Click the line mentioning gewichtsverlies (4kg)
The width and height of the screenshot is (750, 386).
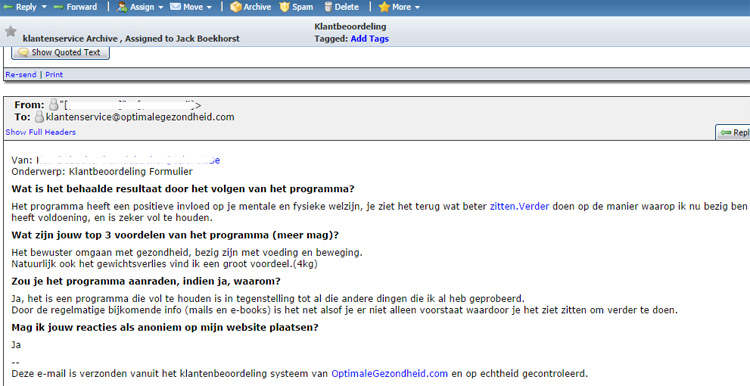[165, 264]
